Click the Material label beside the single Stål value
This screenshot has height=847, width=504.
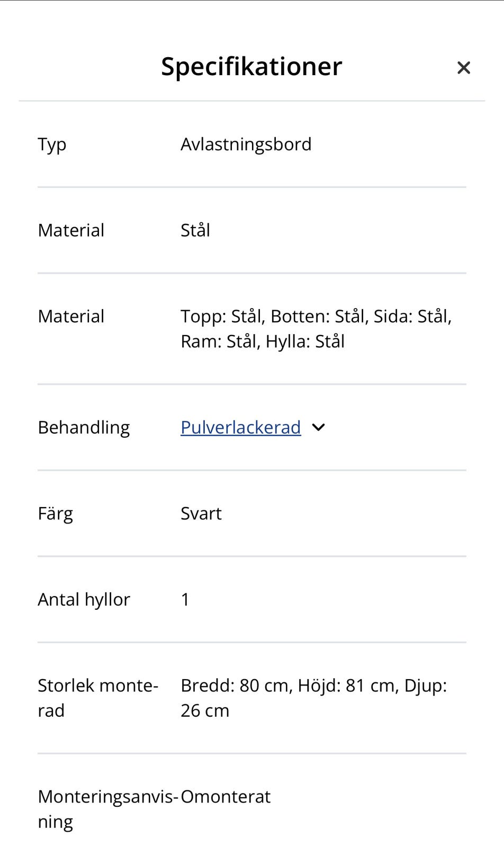71,230
